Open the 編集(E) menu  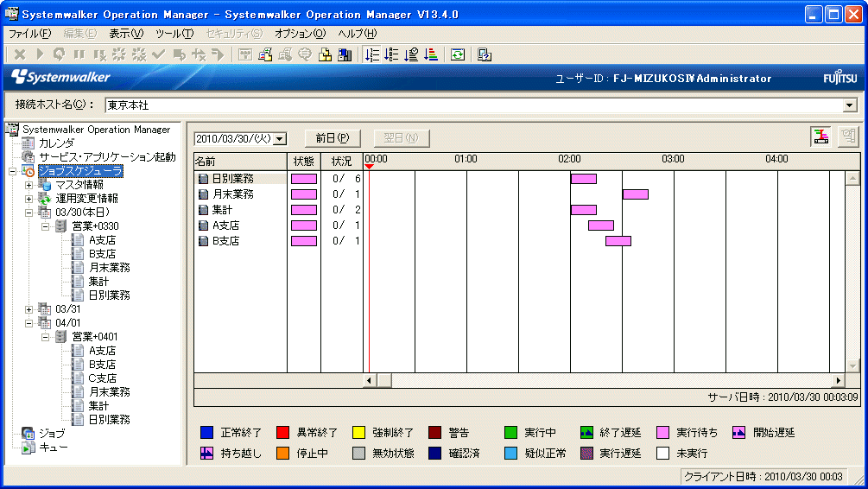[79, 33]
